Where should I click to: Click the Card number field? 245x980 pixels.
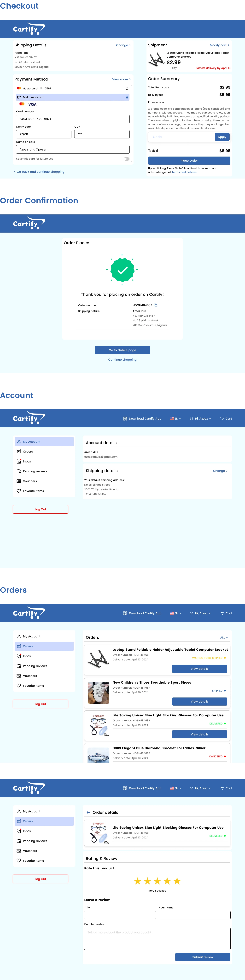tap(73, 119)
